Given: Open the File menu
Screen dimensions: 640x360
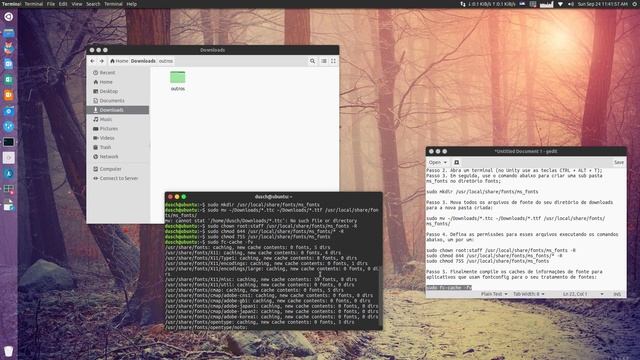Looking at the screenshot, I should [51, 4].
